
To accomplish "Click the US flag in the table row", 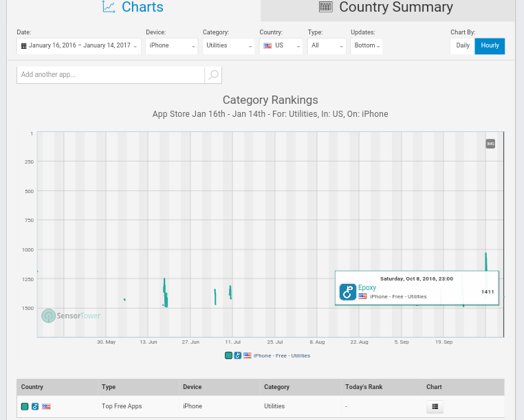I will pyautogui.click(x=46, y=407).
